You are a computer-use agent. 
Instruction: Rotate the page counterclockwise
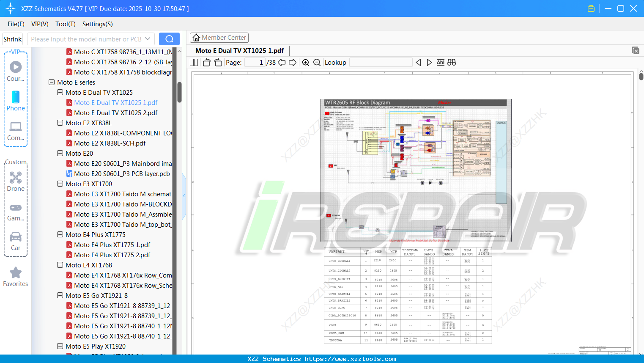pyautogui.click(x=206, y=63)
